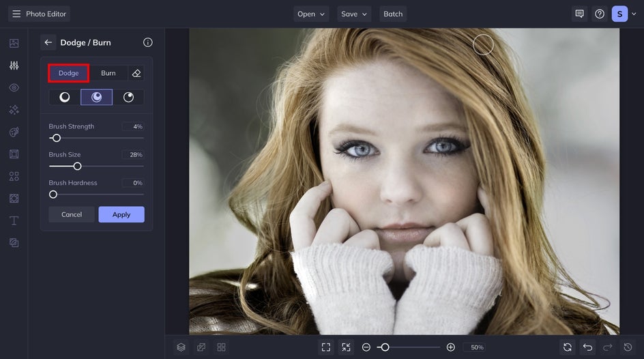Click the reset rotate arrows icon
Image resolution: width=644 pixels, height=359 pixels.
568,347
